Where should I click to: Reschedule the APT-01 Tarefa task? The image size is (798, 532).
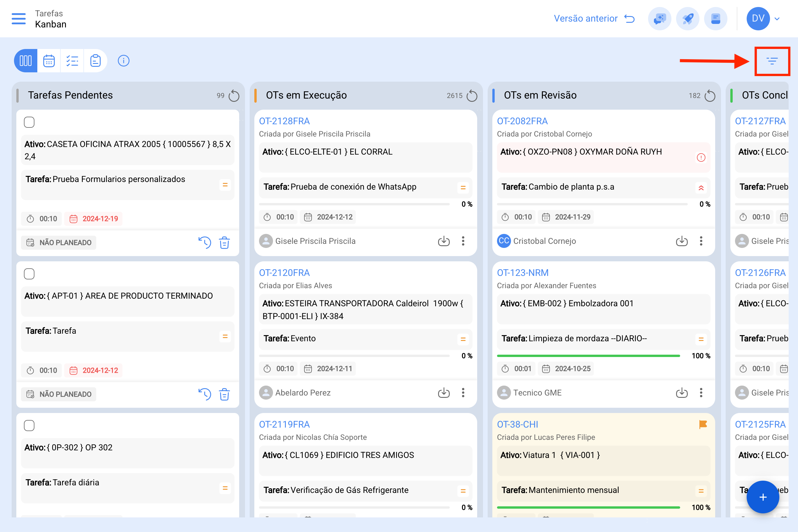click(x=204, y=394)
